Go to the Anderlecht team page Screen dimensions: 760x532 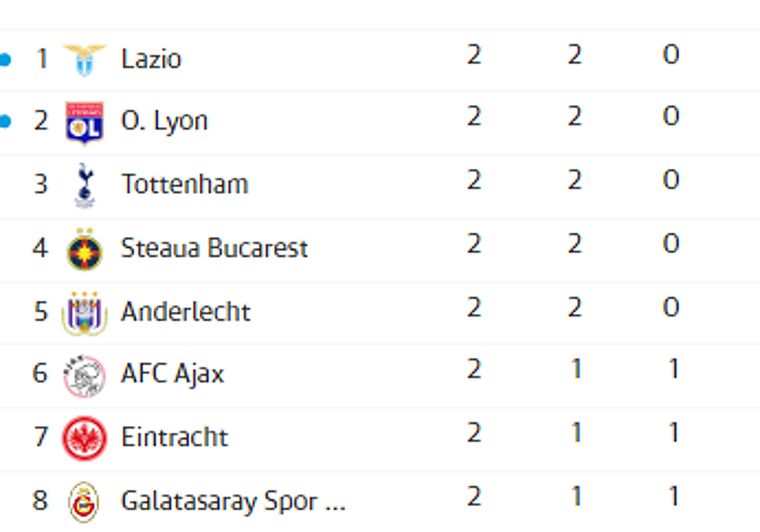(x=186, y=312)
